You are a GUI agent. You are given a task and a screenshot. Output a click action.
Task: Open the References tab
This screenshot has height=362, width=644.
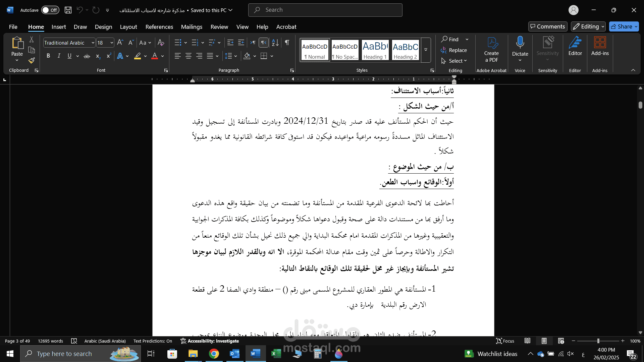click(x=159, y=27)
